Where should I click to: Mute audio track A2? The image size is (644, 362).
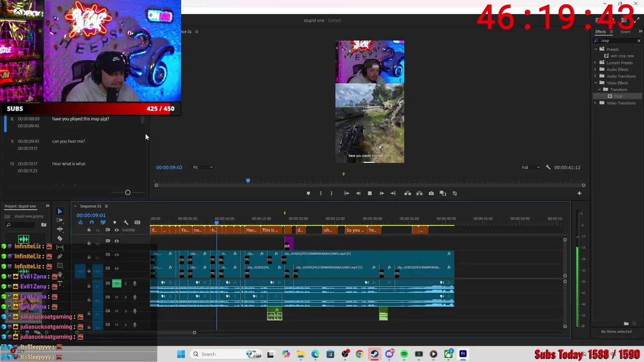117,297
